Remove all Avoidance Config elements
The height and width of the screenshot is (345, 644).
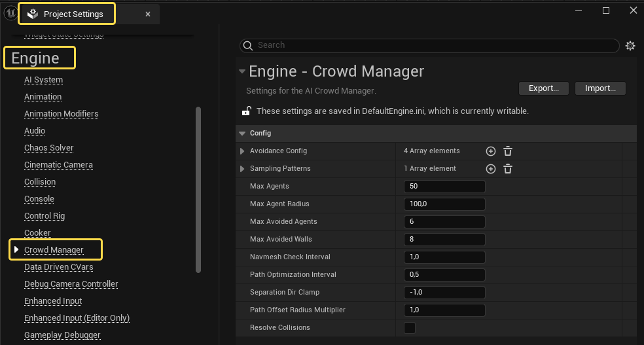click(x=508, y=151)
